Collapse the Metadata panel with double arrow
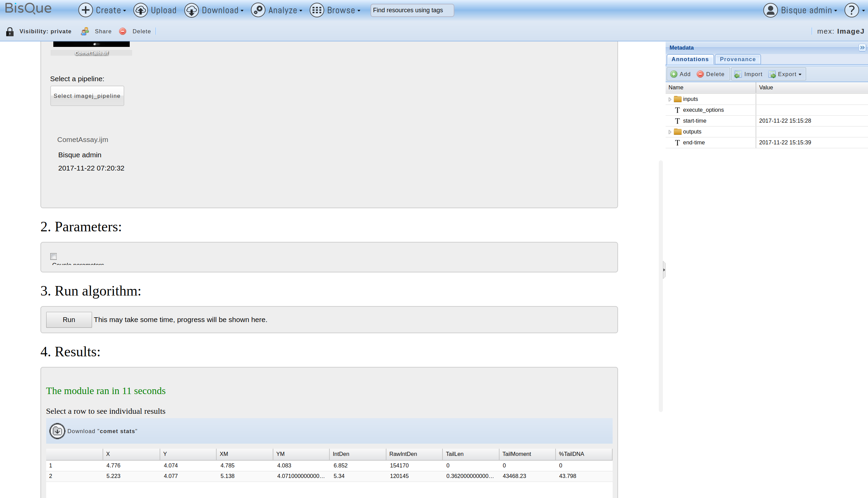 862,48
